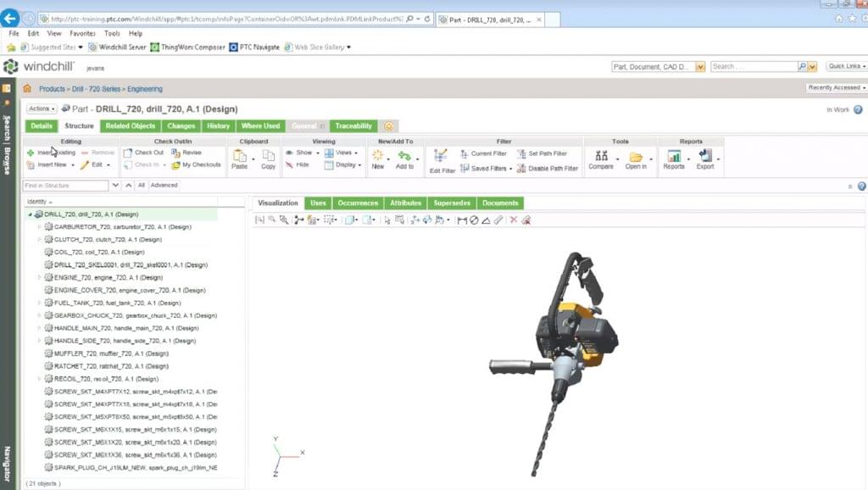
Task: Open the Documents tab
Action: coord(500,203)
